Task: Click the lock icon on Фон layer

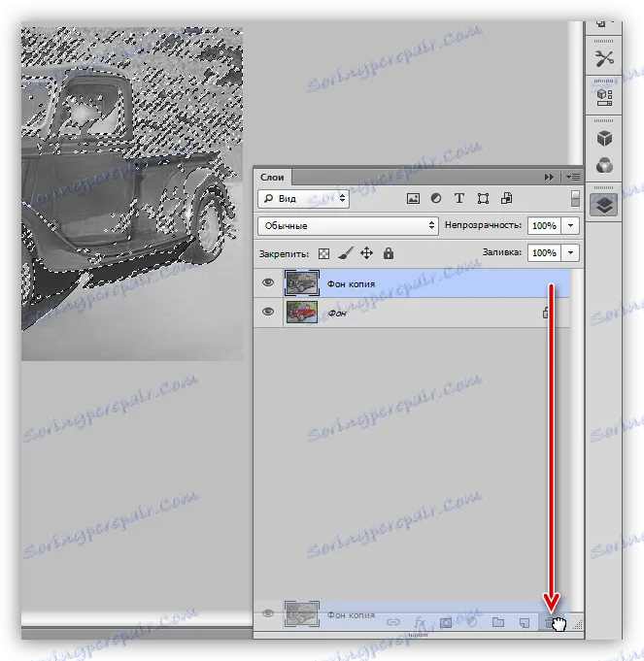Action: 545,313
